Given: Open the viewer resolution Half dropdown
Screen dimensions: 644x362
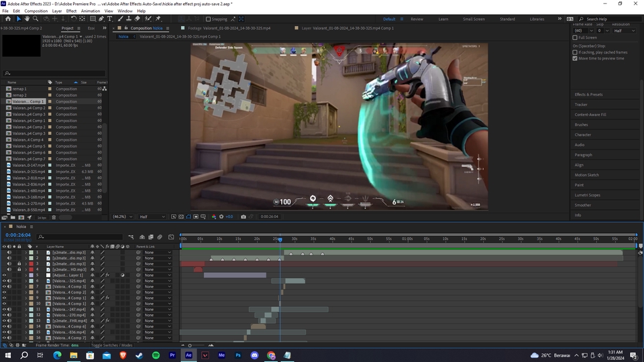Looking at the screenshot, I should (152, 217).
